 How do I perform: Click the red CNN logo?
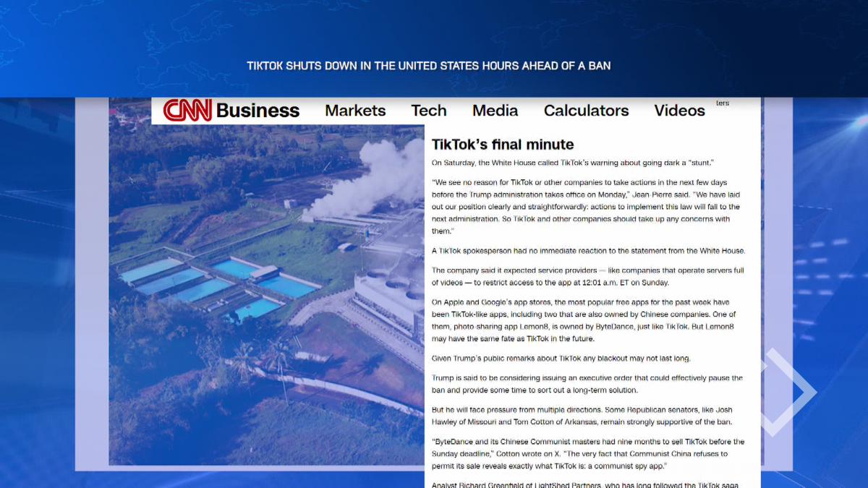(x=187, y=111)
